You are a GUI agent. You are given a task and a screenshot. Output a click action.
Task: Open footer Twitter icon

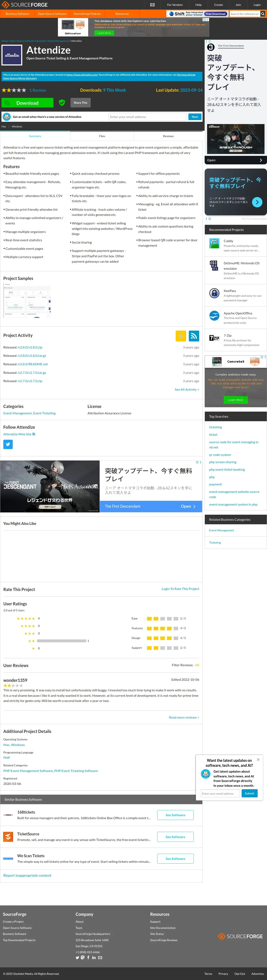click(77, 958)
